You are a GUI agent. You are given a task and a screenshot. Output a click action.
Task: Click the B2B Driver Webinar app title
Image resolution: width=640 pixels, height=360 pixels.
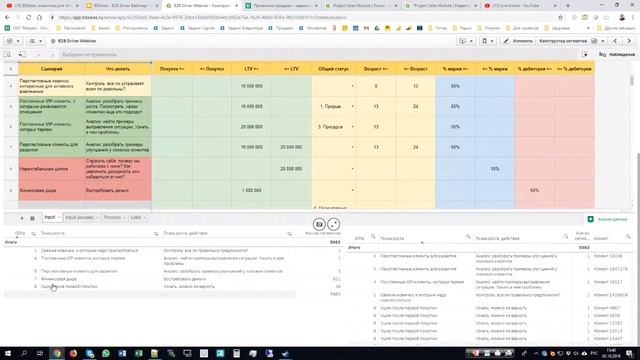[x=77, y=41]
